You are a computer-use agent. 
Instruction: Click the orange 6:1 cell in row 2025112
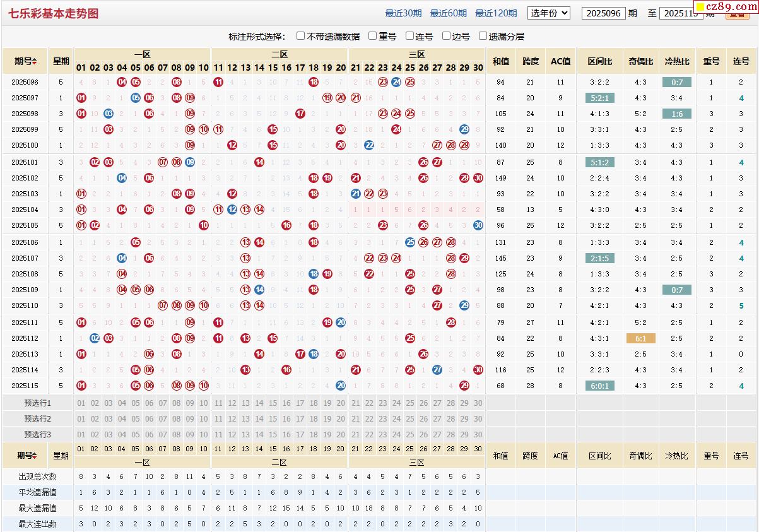point(640,338)
